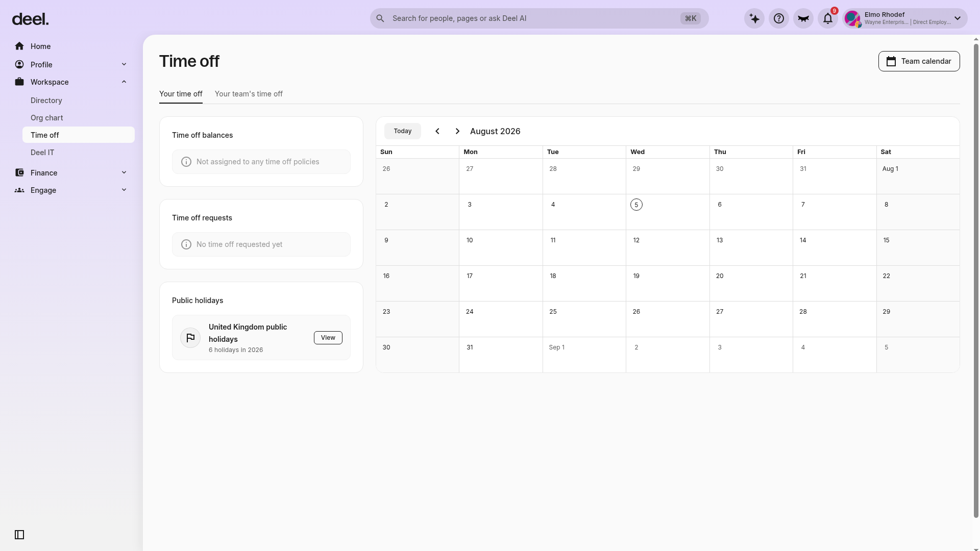This screenshot has height=551, width=980.
Task: Select the Your time off tab
Action: tap(181, 94)
